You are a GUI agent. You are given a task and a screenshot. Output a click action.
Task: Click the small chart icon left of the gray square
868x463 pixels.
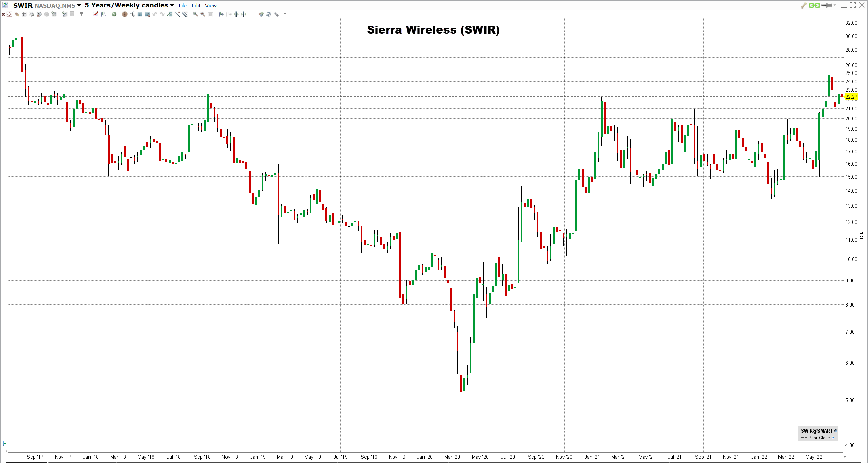pos(65,14)
